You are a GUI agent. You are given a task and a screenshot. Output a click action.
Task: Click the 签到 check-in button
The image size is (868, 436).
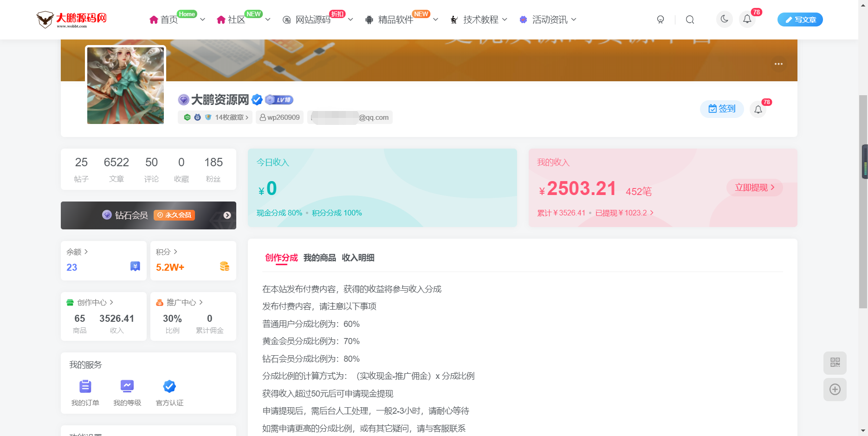(721, 108)
